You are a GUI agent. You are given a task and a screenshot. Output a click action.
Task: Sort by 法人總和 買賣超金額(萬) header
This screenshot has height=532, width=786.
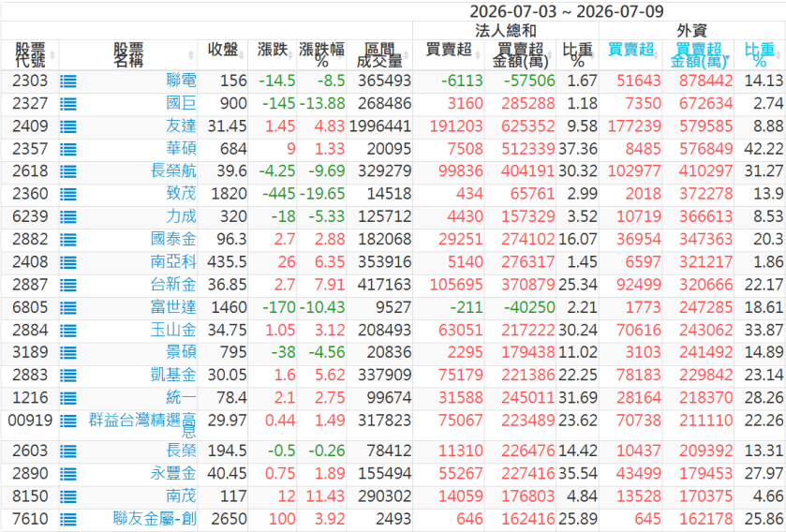tap(520, 55)
